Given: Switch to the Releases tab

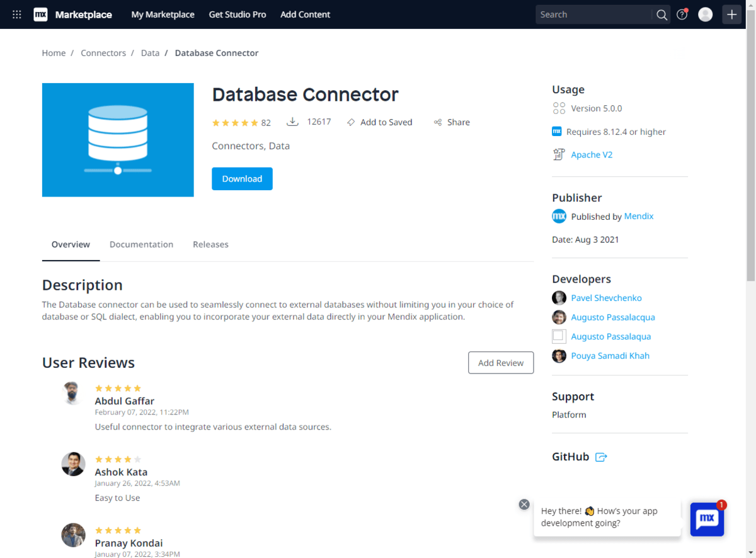Looking at the screenshot, I should point(210,244).
